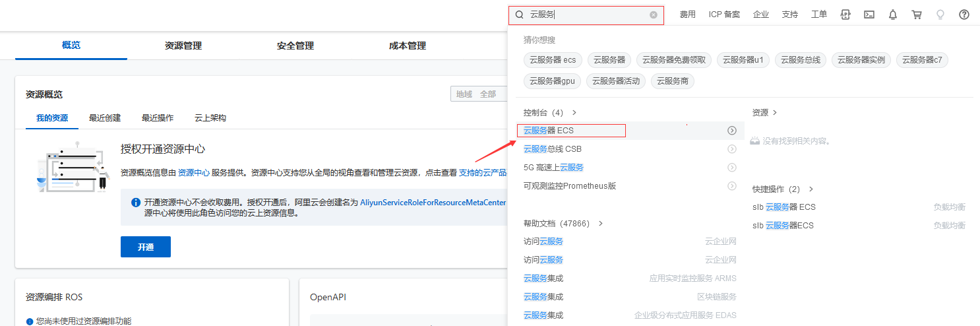Open quick action slb 云服务器 ECS
This screenshot has height=326, width=980.
pyautogui.click(x=784, y=207)
